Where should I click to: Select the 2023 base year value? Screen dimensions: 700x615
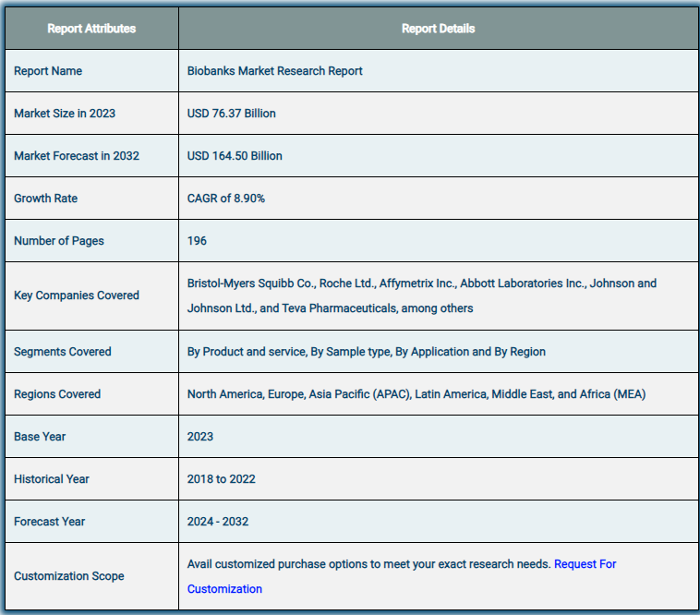(x=200, y=437)
